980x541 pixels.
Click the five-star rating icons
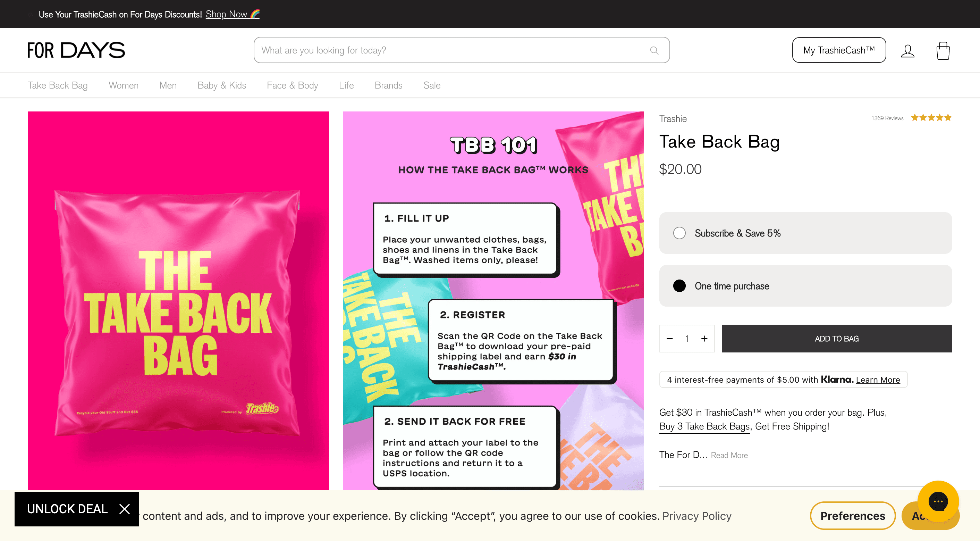(x=931, y=118)
